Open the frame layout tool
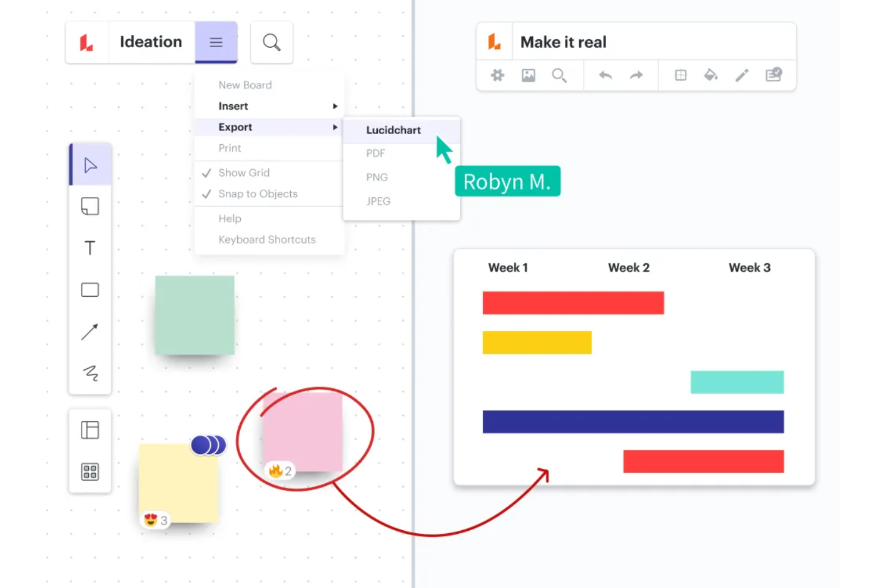Viewport: 882px width, 588px height. coord(90,430)
